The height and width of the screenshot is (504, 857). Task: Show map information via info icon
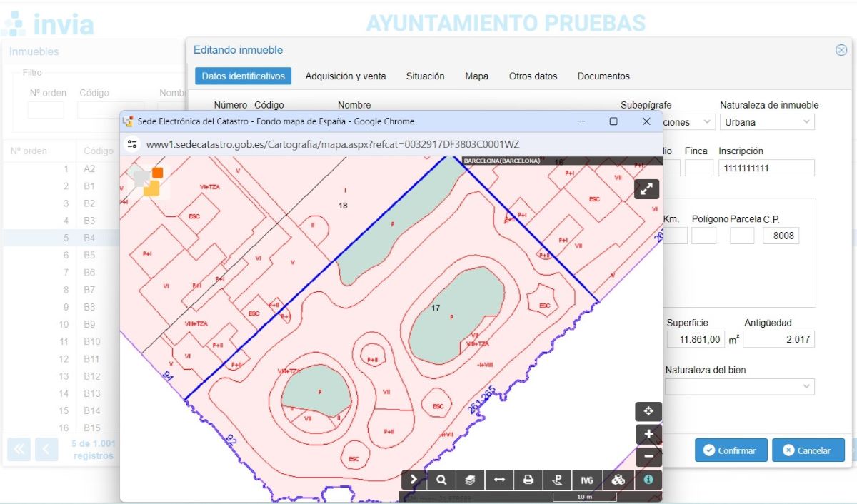(x=648, y=480)
